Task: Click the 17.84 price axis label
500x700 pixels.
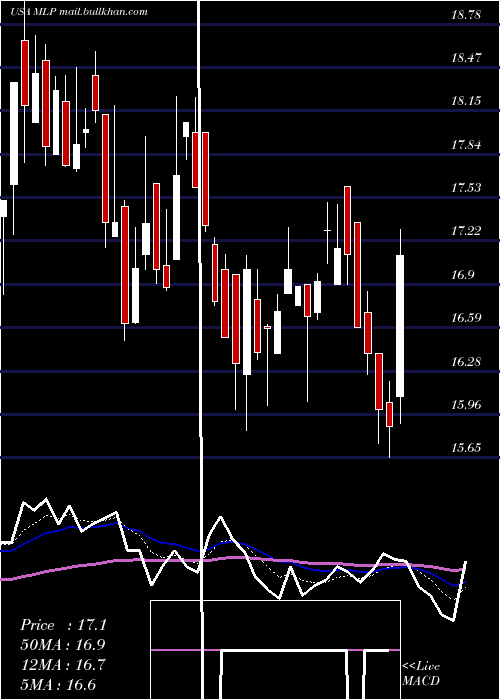Action: click(x=466, y=145)
